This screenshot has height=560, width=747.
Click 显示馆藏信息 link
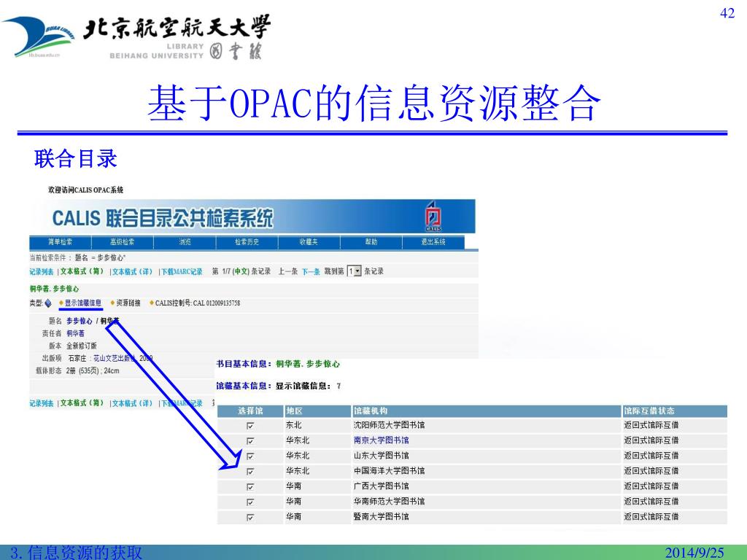83,303
